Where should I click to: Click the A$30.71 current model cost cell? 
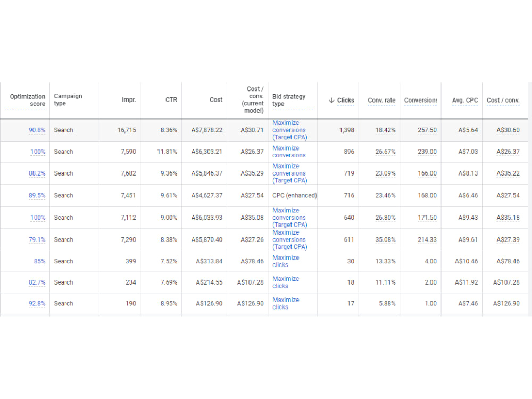252,130
